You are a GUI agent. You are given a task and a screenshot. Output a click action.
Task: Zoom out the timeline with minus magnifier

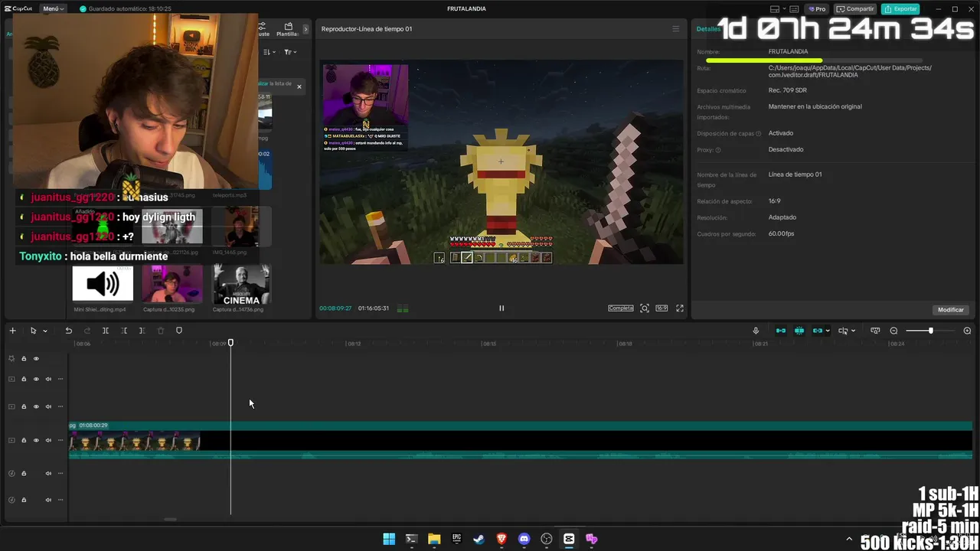pos(893,331)
